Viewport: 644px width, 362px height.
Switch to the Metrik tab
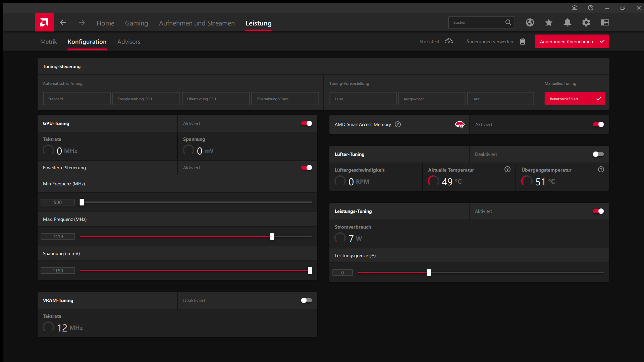49,42
